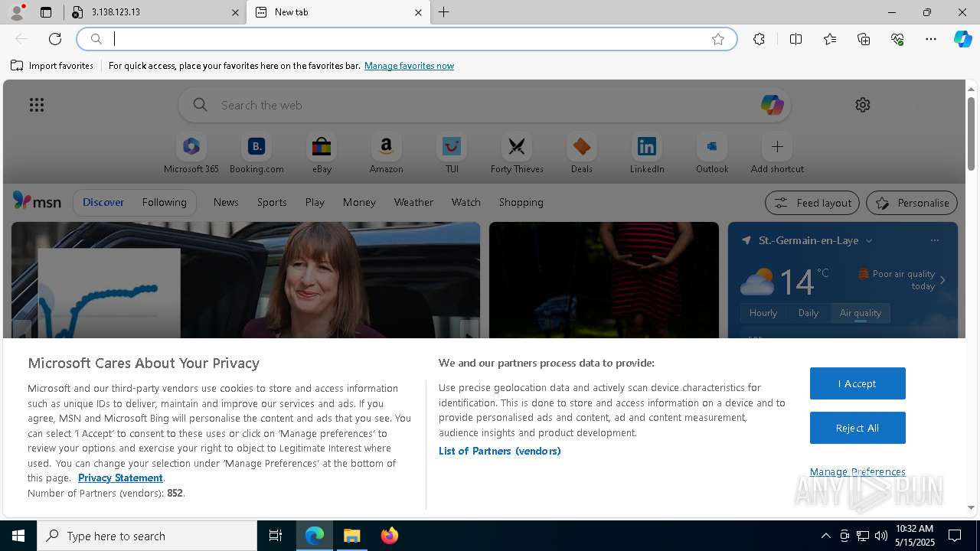Open Outlook shortcut
The width and height of the screenshot is (980, 551).
click(x=712, y=154)
